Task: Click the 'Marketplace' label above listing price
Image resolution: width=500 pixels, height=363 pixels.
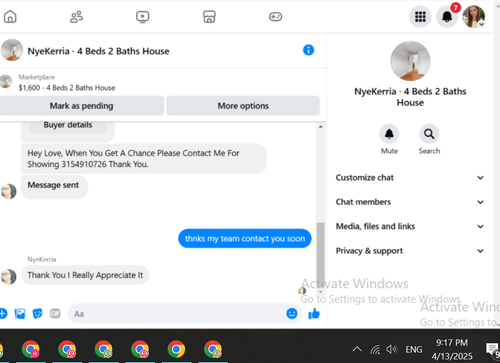Action: pos(37,77)
